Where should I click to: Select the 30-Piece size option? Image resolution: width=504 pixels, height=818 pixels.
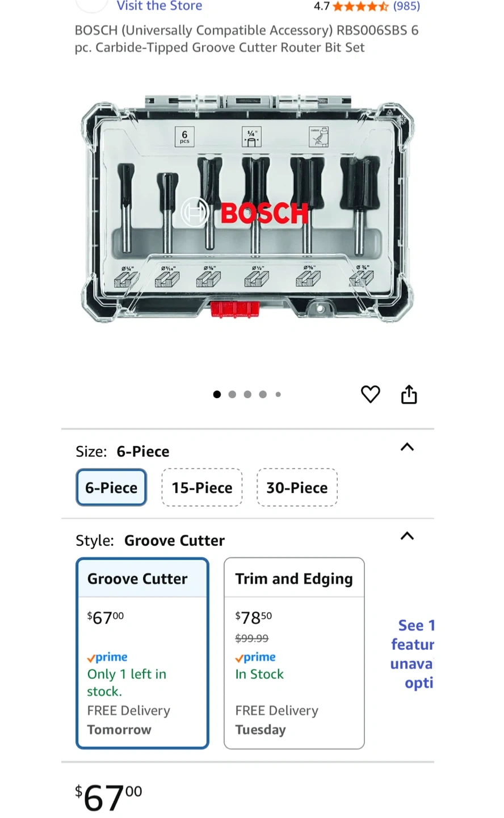297,487
